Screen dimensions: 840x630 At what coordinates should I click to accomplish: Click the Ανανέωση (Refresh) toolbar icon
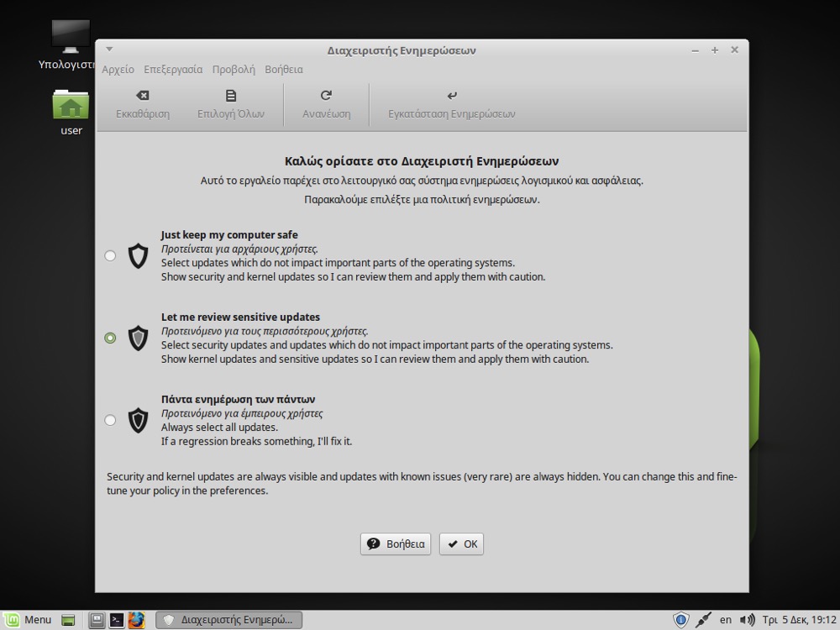[326, 96]
